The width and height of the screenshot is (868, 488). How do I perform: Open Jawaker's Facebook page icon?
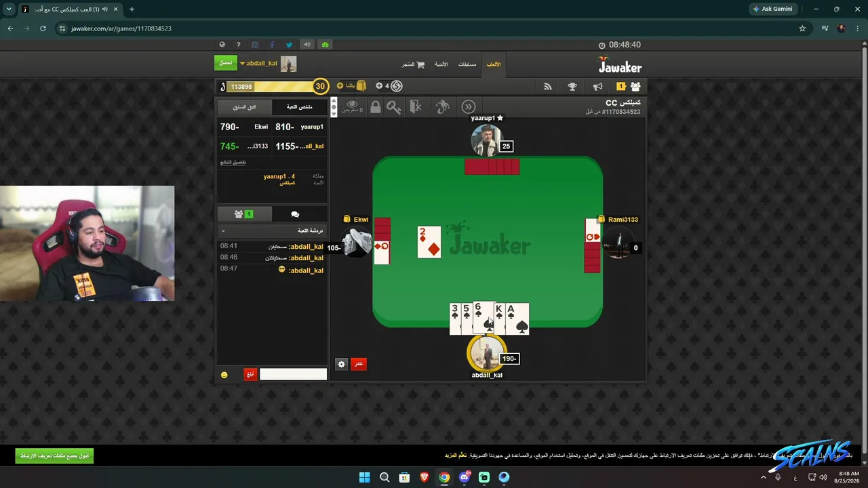[x=272, y=45]
